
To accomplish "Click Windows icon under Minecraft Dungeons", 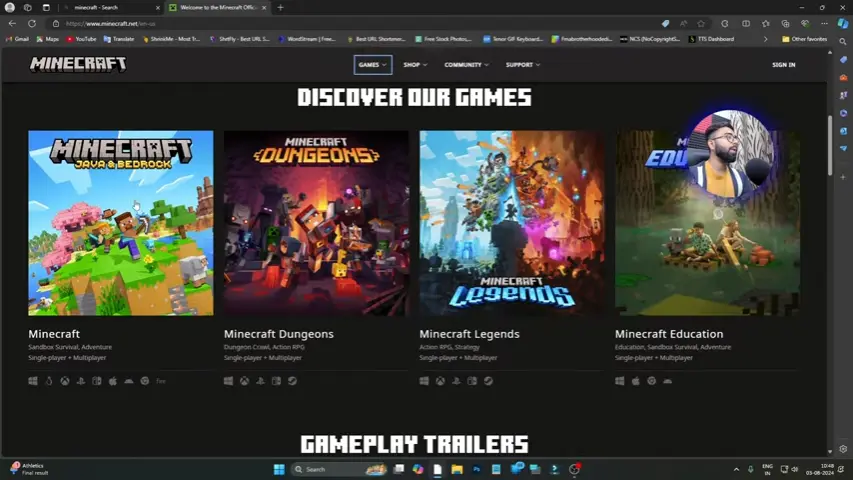I will [228, 381].
